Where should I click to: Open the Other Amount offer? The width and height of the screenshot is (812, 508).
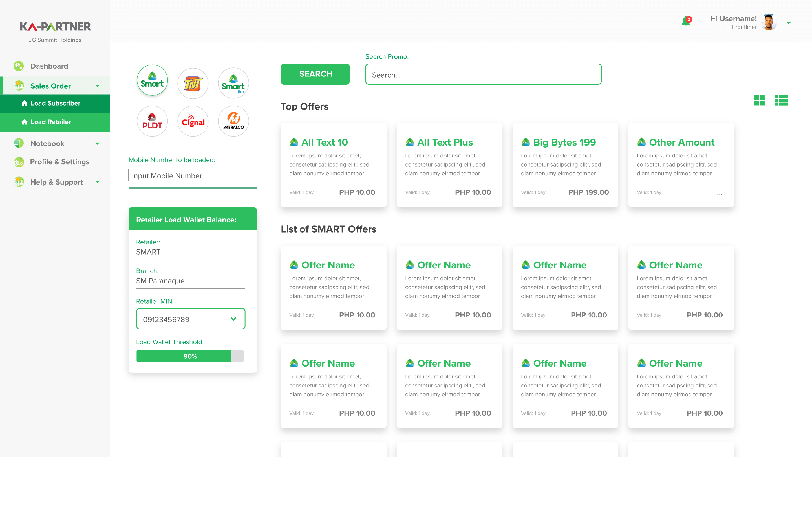pos(681,165)
